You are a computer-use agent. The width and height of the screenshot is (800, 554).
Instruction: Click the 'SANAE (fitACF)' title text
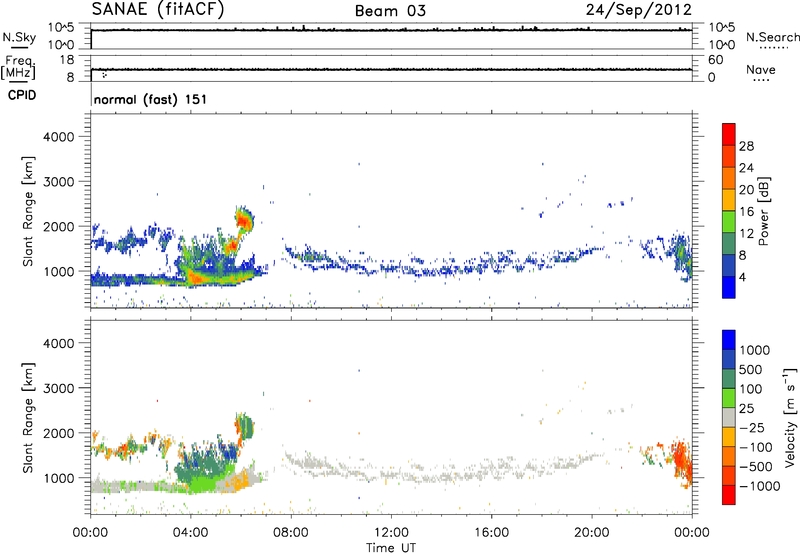coord(157,10)
